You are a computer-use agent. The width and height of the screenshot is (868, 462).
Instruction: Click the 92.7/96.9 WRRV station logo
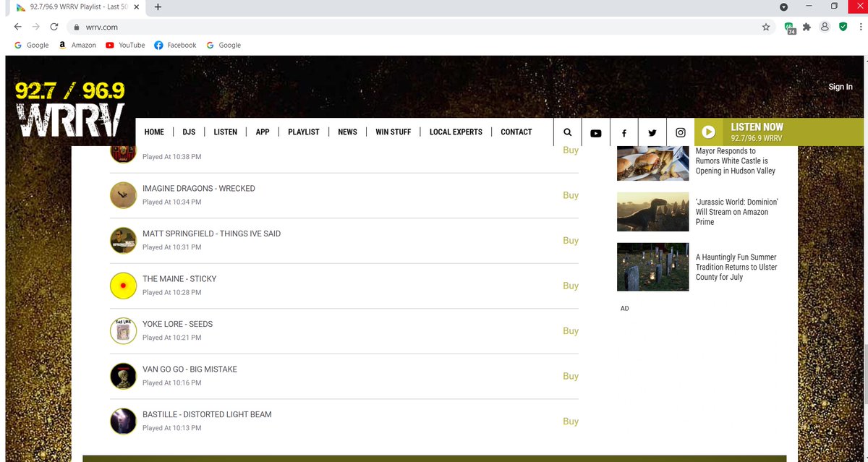point(69,108)
